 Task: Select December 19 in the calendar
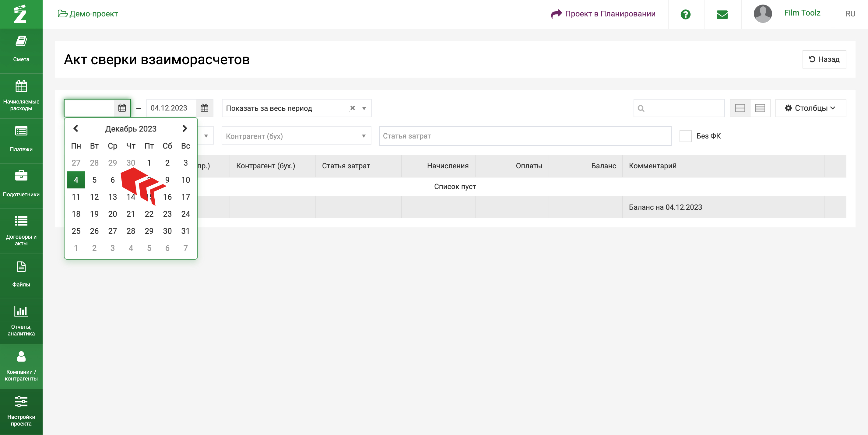click(94, 214)
